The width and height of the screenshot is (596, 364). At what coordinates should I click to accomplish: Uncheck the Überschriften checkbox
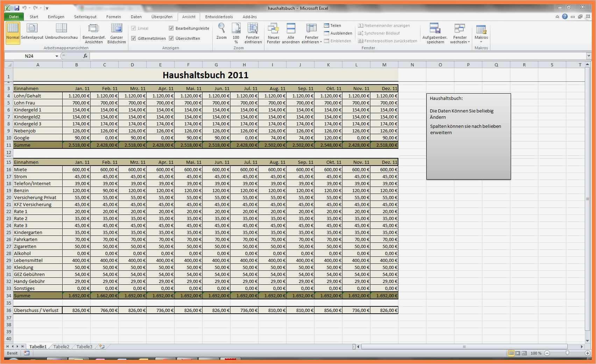point(171,38)
